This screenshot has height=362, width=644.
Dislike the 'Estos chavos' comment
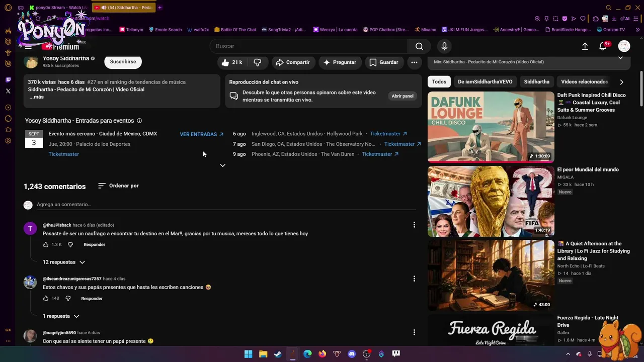(68, 298)
